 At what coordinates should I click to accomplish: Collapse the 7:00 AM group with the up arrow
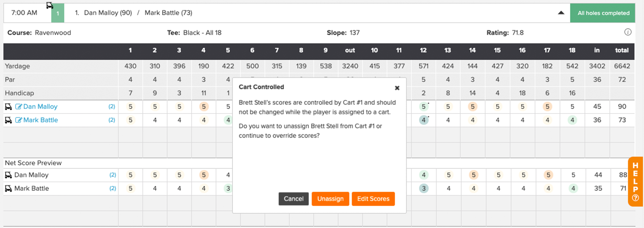pos(561,13)
